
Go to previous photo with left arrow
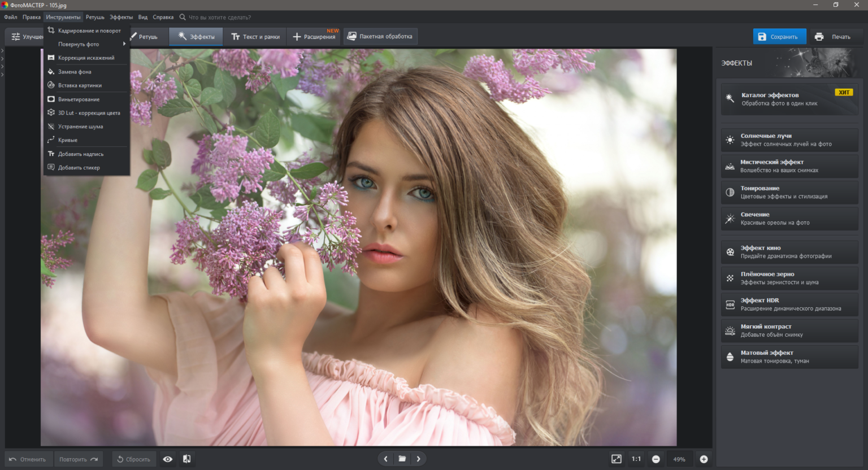tap(386, 459)
